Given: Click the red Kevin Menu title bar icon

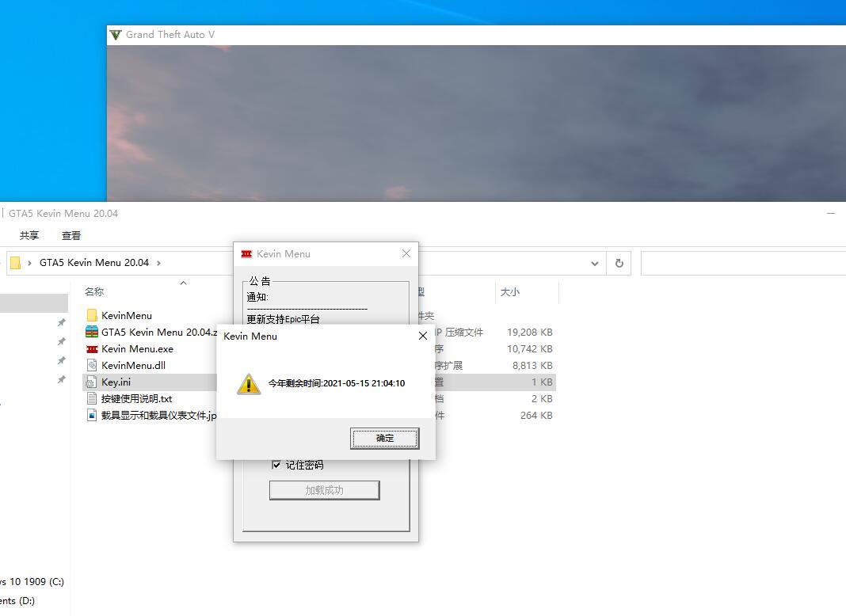Looking at the screenshot, I should [x=246, y=253].
